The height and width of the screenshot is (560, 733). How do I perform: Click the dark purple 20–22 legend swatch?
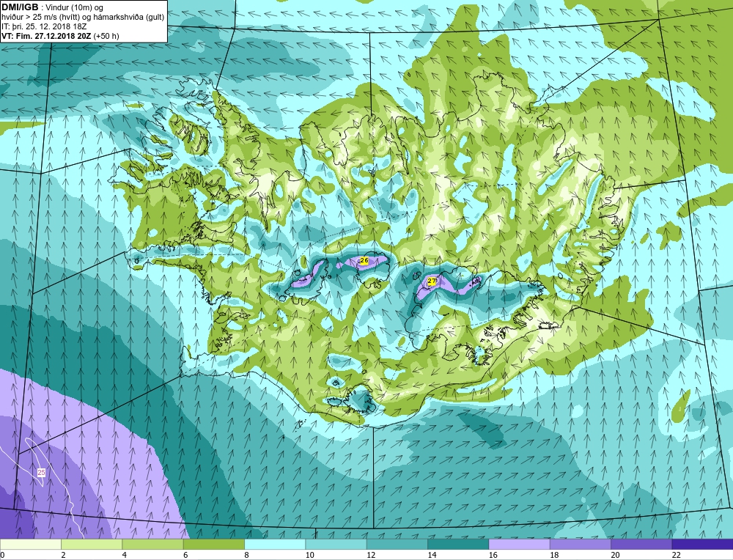641,545
